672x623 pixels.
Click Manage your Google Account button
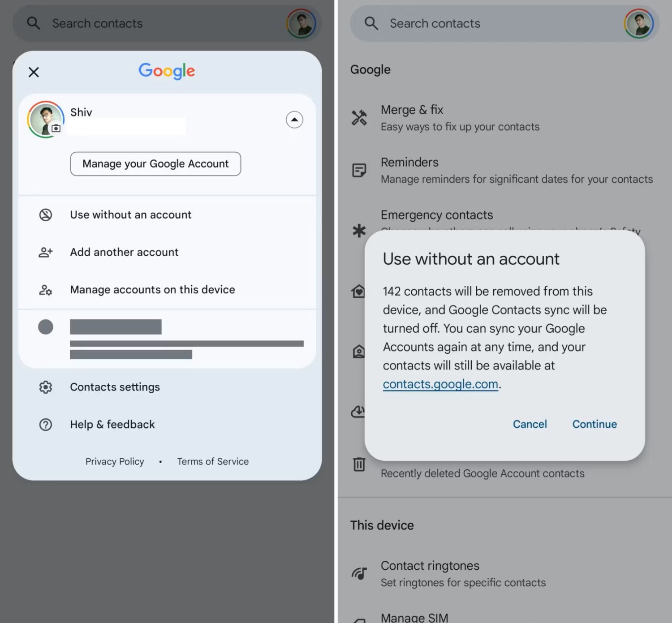[155, 164]
